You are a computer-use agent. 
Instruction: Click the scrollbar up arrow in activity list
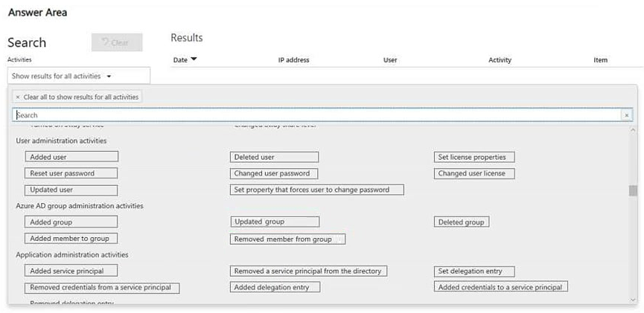tap(633, 130)
